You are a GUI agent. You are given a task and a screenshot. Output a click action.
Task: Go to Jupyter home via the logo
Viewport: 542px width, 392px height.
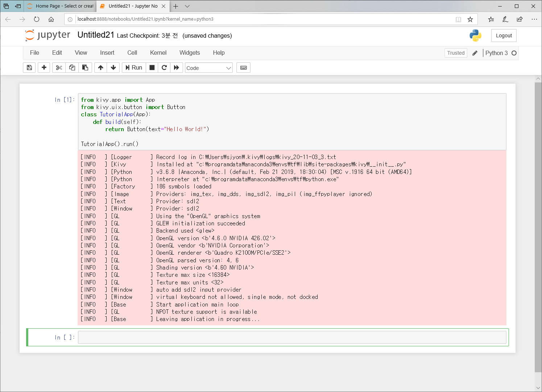click(x=47, y=35)
